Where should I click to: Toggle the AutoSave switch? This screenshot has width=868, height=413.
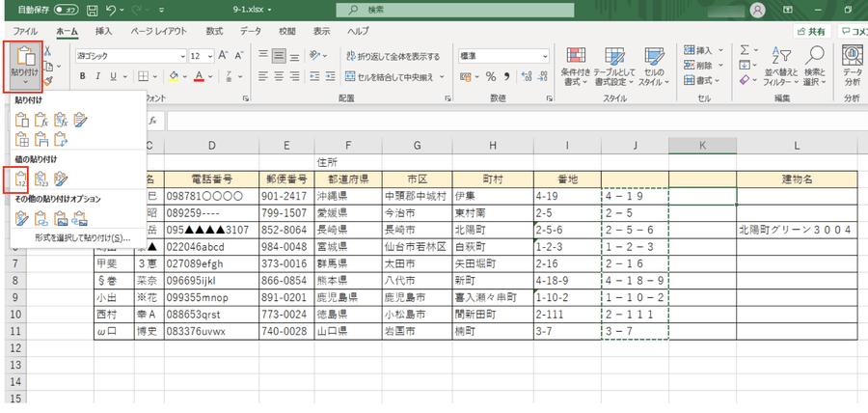coord(66,9)
